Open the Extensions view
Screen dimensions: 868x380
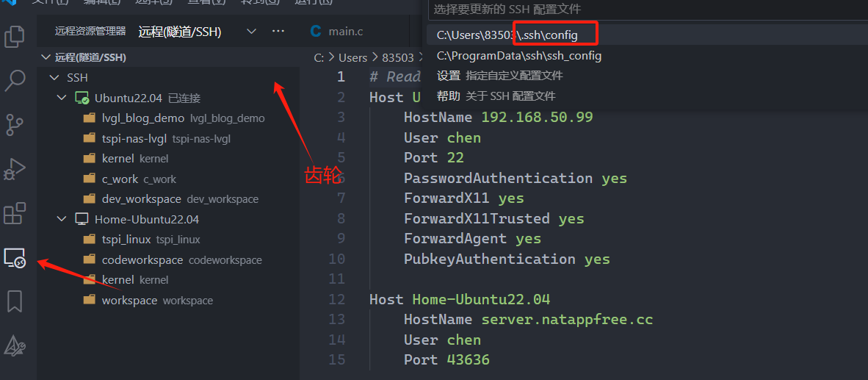15,214
